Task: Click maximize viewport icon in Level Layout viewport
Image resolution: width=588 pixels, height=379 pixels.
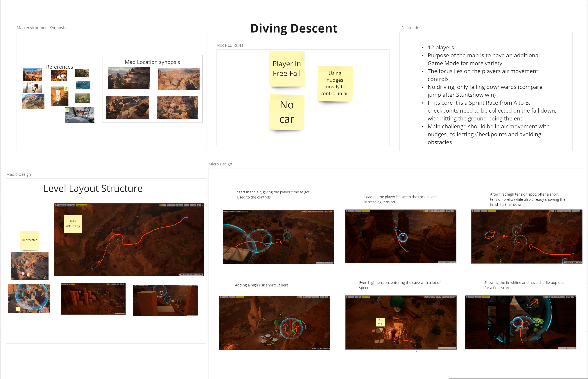Action: (x=203, y=205)
